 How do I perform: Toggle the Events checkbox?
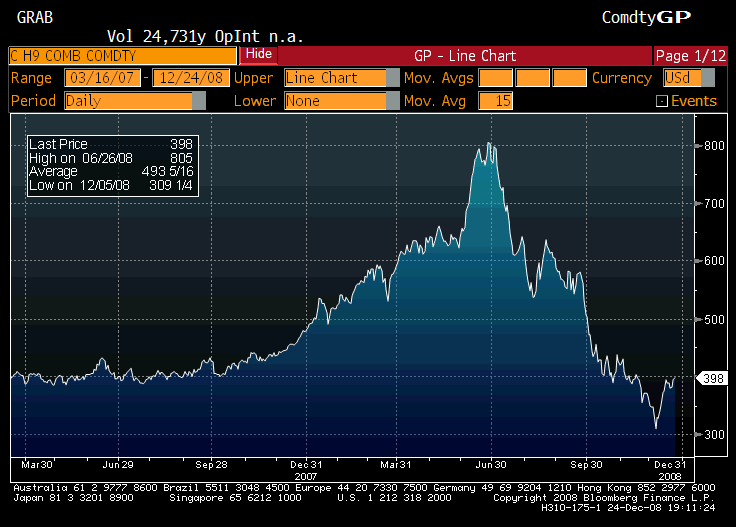[661, 101]
